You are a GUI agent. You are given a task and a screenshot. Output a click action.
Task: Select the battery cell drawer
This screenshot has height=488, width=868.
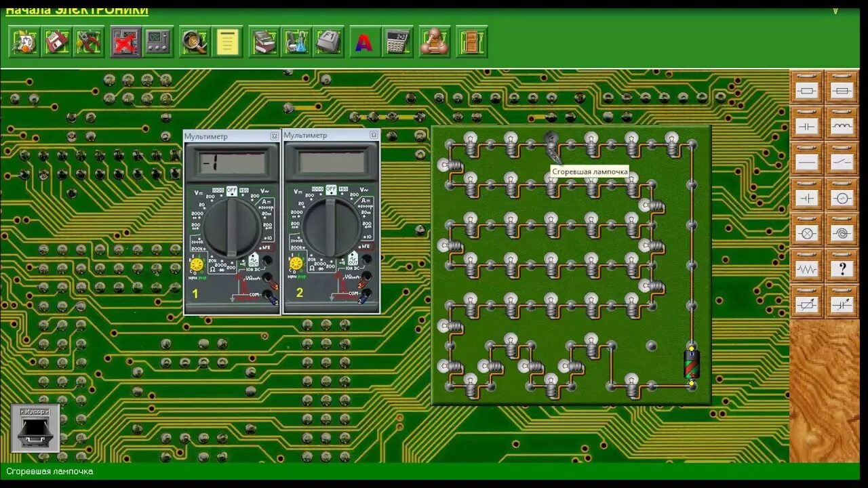tap(807, 196)
